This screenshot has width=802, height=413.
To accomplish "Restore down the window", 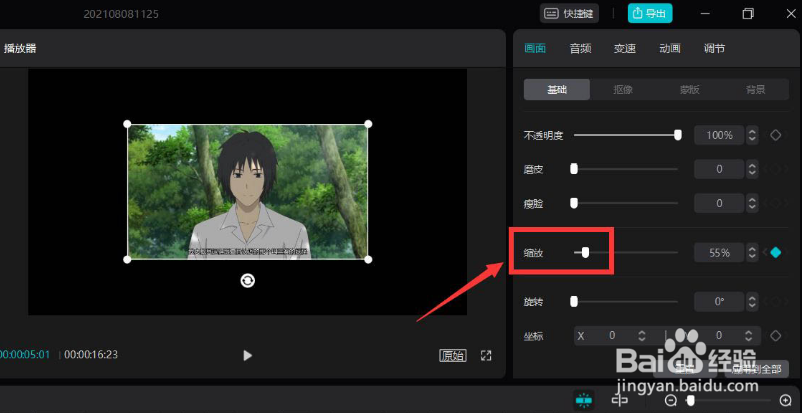I will click(x=748, y=14).
